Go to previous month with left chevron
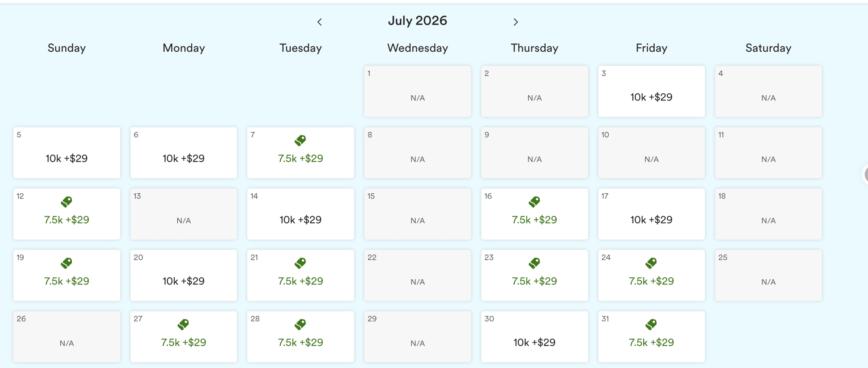The image size is (868, 368). click(319, 22)
